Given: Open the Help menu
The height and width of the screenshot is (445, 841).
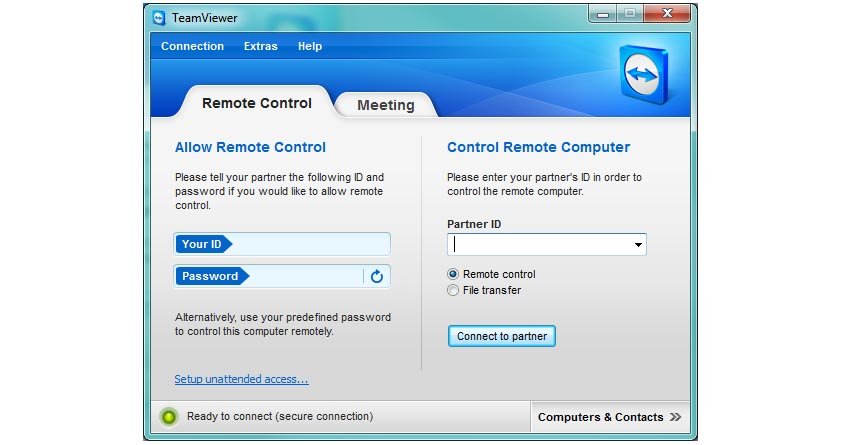Looking at the screenshot, I should tap(310, 46).
